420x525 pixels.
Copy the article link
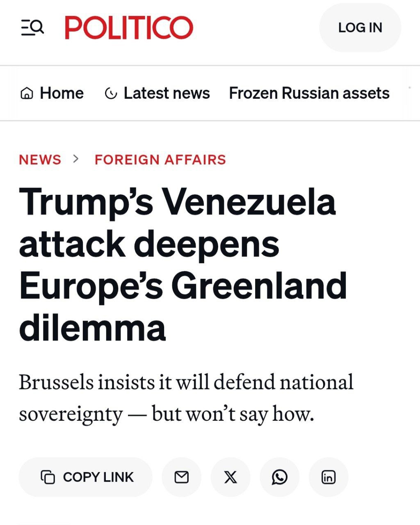point(85,477)
